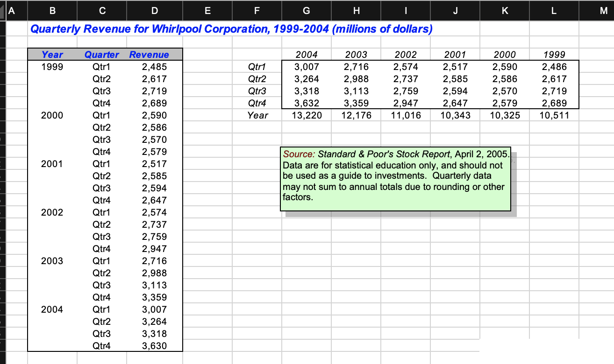Select cell 2,947 in the right table
The image size is (614, 364).
click(x=406, y=103)
